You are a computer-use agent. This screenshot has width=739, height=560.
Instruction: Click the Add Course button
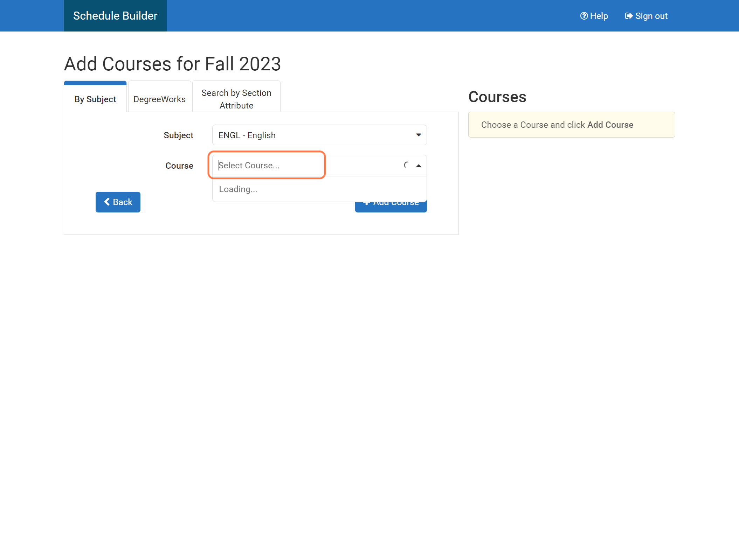[x=391, y=207]
